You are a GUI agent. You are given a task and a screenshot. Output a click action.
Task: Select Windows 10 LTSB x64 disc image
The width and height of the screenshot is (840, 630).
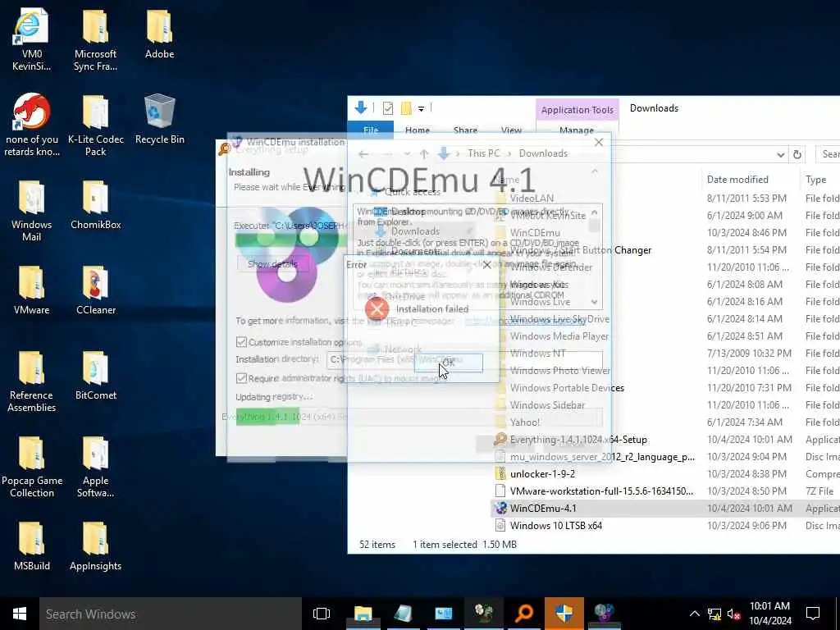coord(665,526)
